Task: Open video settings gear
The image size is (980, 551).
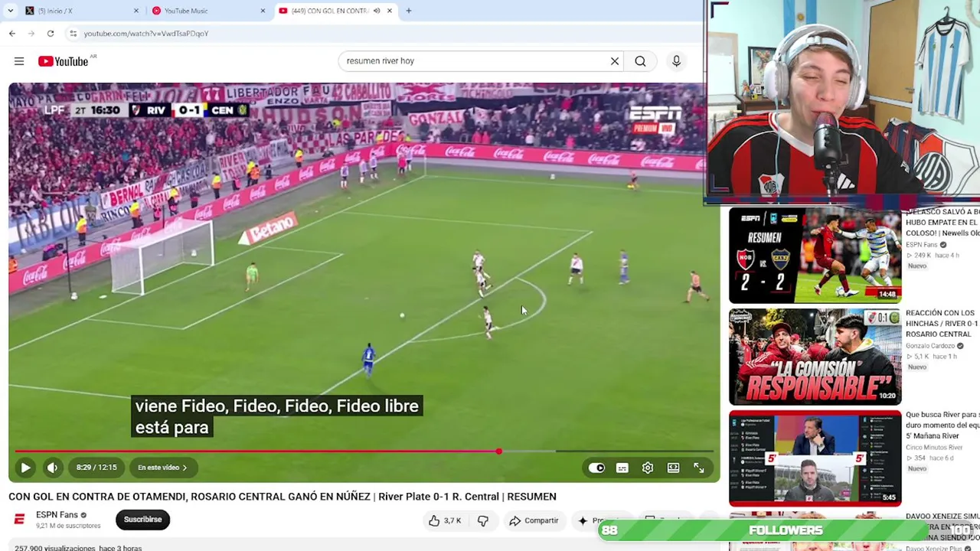Action: pos(648,468)
